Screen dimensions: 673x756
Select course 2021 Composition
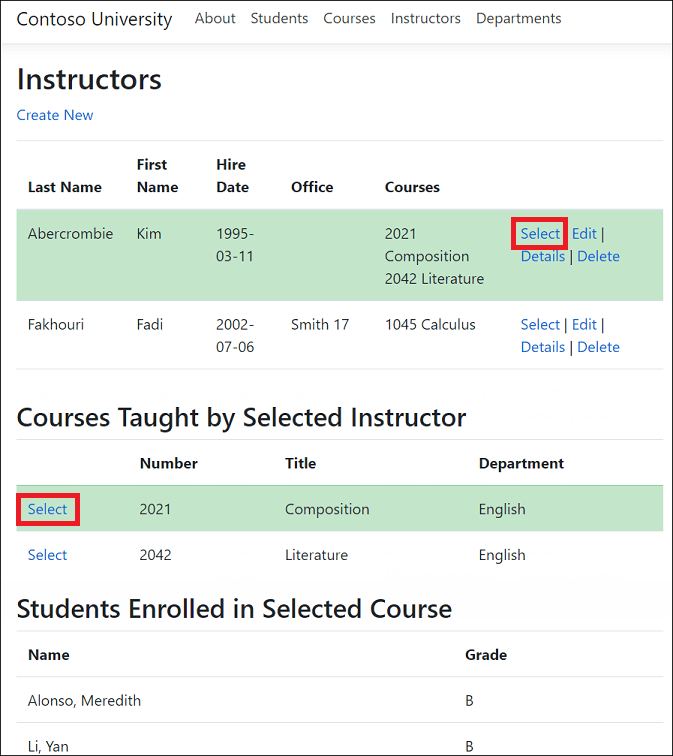[x=47, y=509]
